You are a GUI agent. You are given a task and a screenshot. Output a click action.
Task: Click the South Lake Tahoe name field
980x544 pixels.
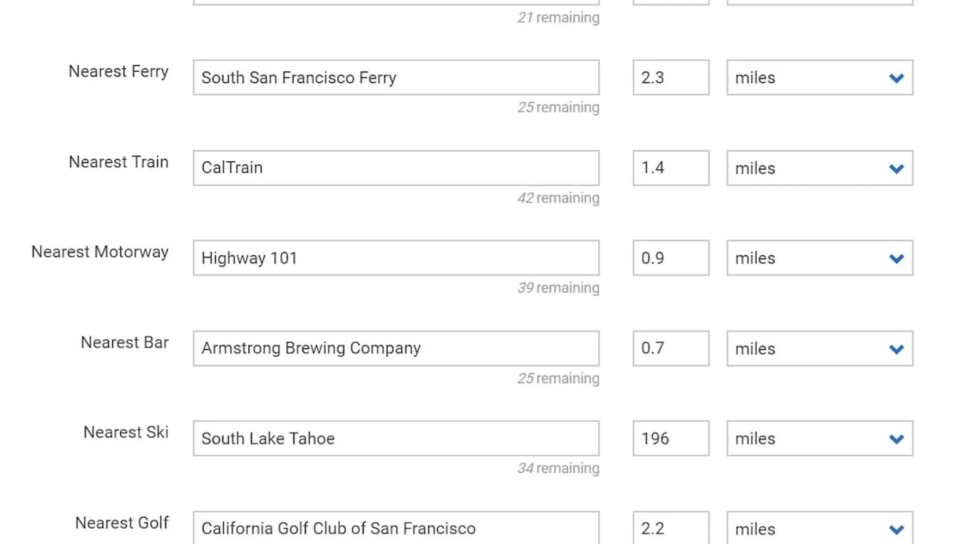(396, 438)
